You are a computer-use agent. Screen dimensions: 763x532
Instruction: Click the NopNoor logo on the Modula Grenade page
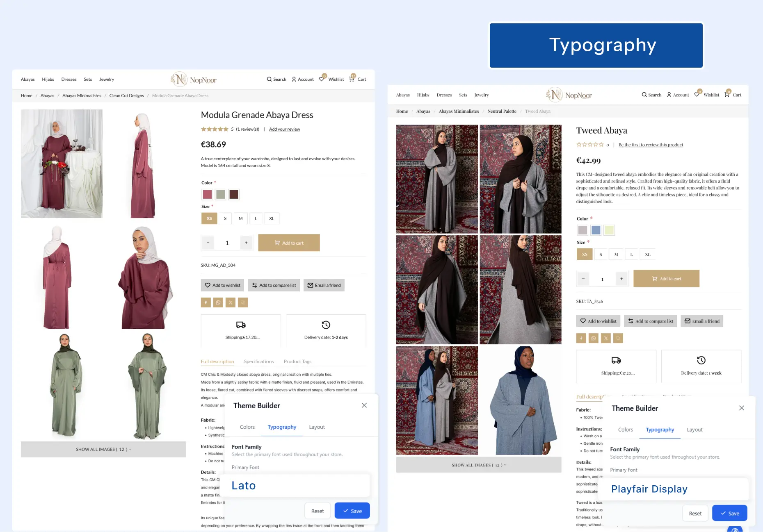pyautogui.click(x=194, y=80)
